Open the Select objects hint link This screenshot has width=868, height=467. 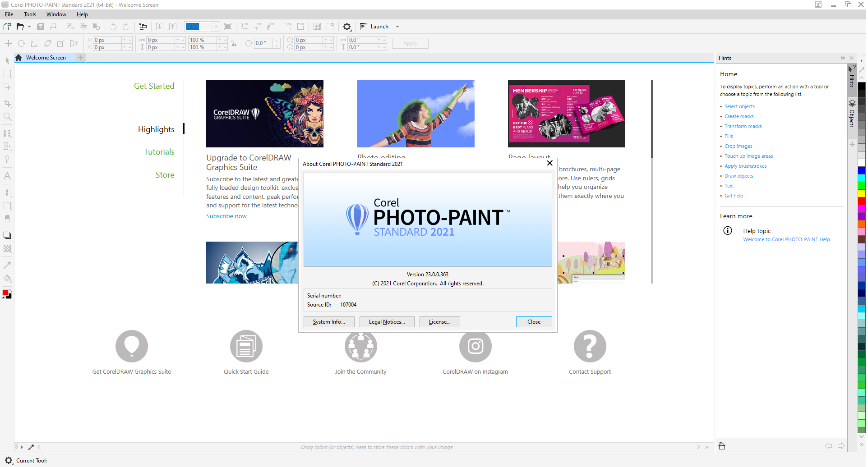point(739,107)
